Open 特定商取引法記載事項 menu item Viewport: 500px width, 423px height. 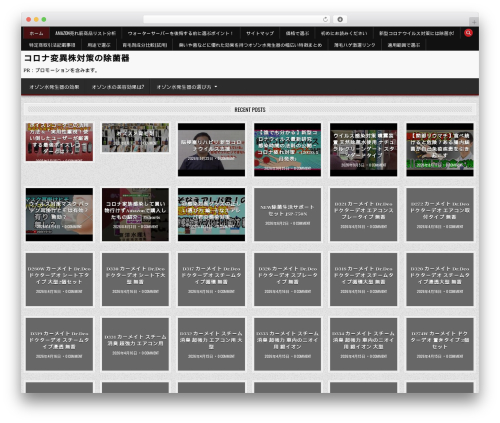52,45
